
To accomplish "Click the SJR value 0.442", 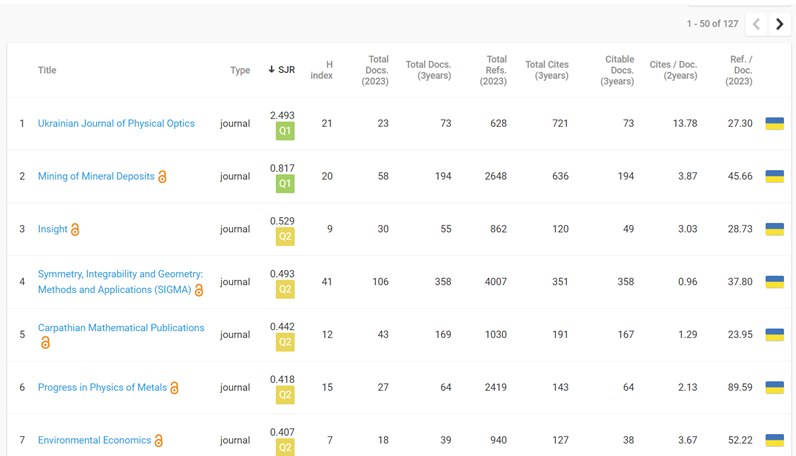I will click(x=282, y=327).
